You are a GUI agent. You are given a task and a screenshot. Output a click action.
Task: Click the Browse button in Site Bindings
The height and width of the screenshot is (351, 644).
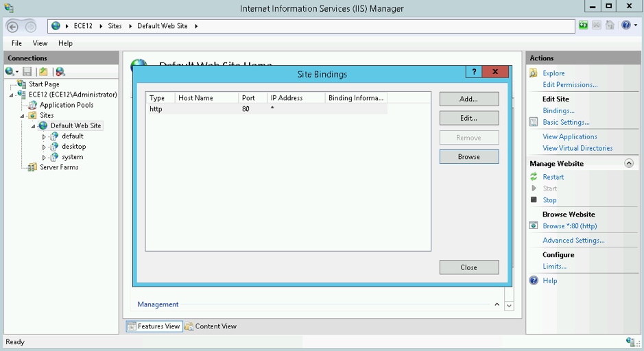tap(469, 156)
